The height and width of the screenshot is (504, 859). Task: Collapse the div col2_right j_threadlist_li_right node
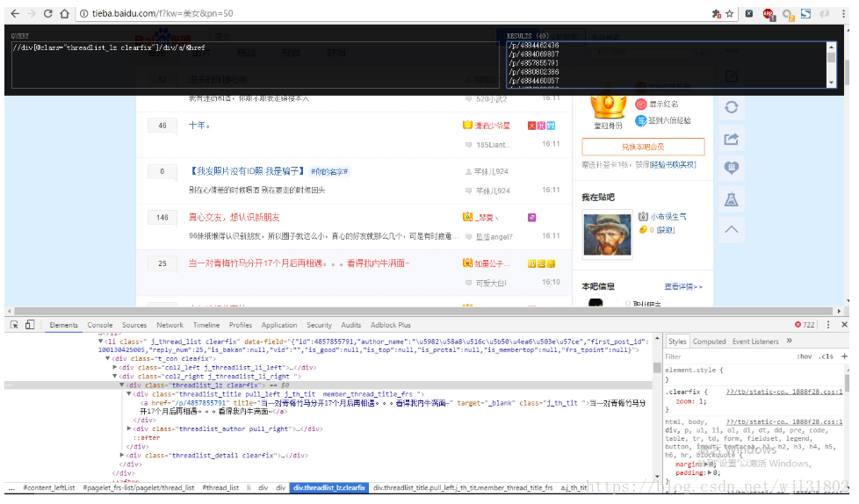pos(115,377)
